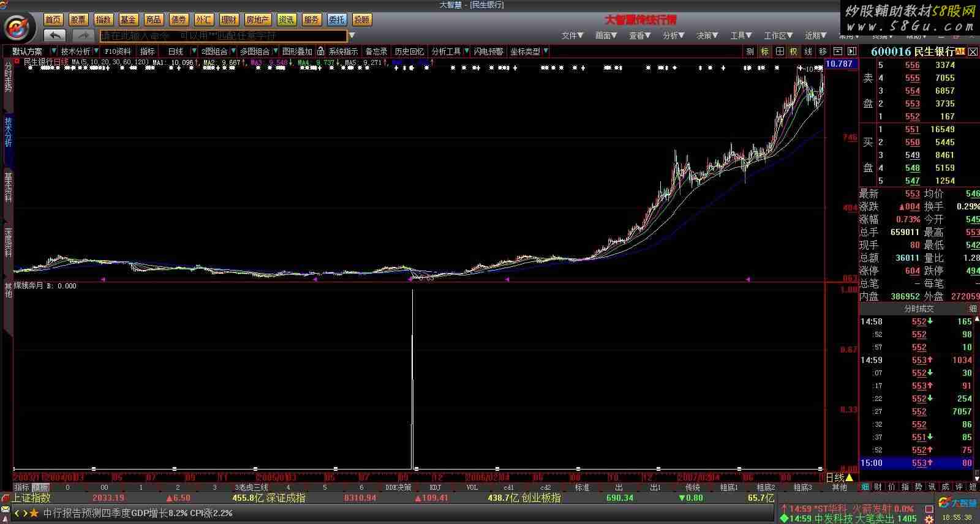
Task: Open the 近期 menu dropdown
Action: pyautogui.click(x=816, y=36)
